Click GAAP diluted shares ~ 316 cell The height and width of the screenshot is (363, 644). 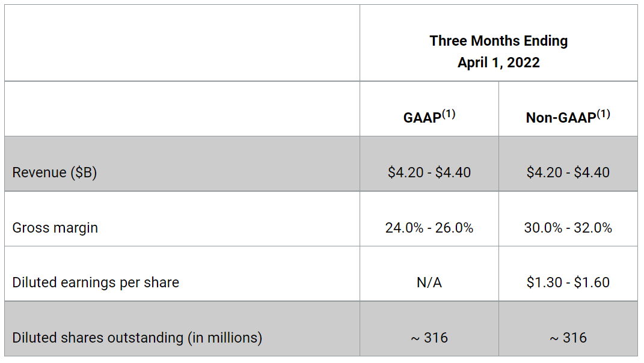coord(429,338)
